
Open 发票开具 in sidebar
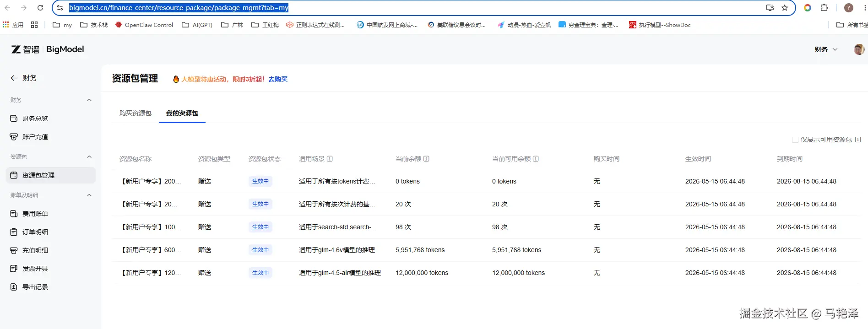pos(50,269)
